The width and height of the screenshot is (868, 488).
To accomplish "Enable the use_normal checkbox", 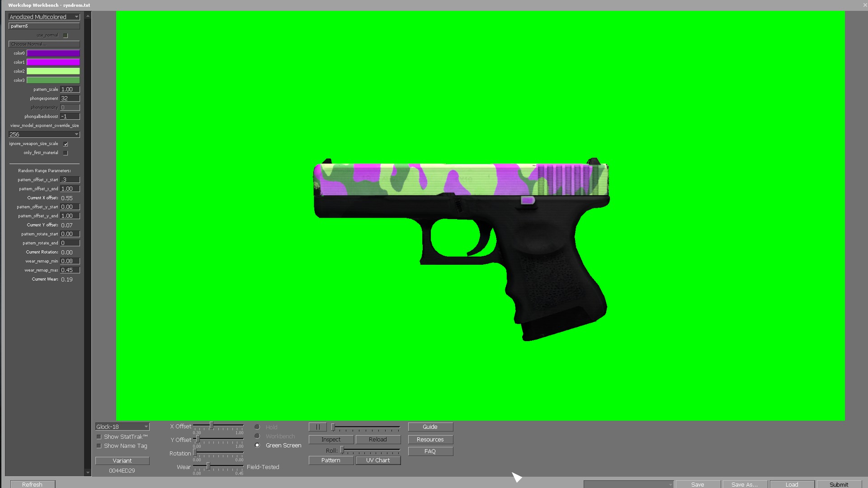I will [66, 35].
